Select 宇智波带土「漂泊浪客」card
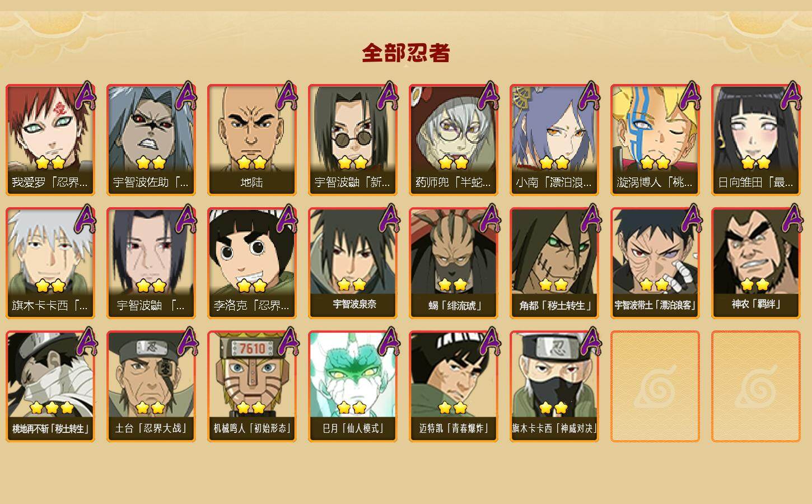The image size is (812, 504). [655, 263]
